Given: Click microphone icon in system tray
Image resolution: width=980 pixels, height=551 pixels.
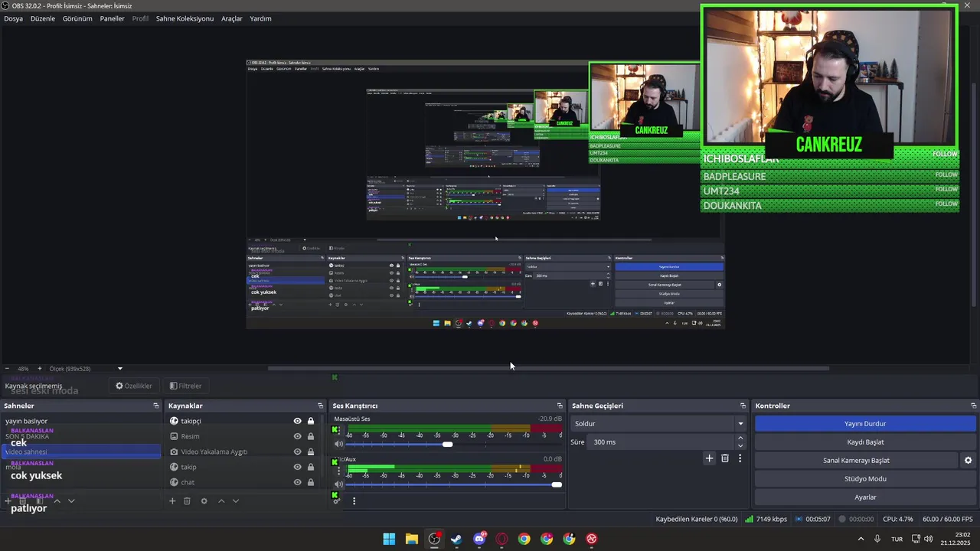Looking at the screenshot, I should 877,539.
